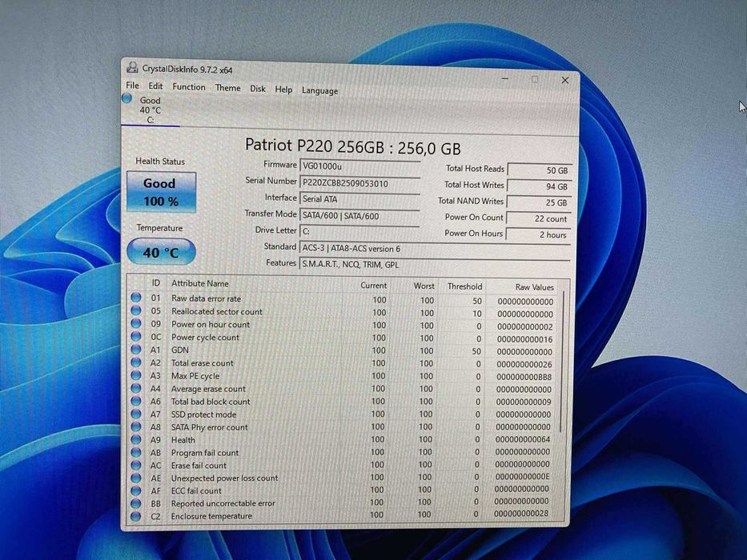The width and height of the screenshot is (747, 560).
Task: Click the status icon for Unexpected power loss count
Action: click(x=136, y=478)
